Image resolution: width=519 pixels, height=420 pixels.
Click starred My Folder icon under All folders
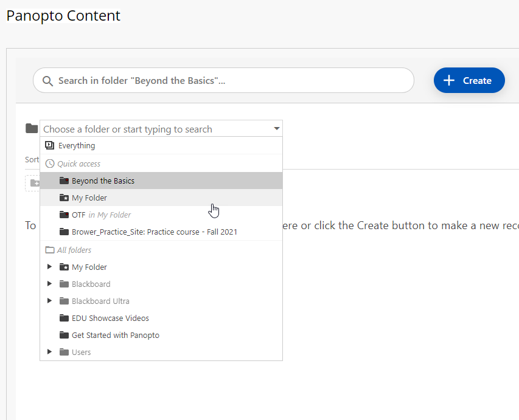(64, 267)
